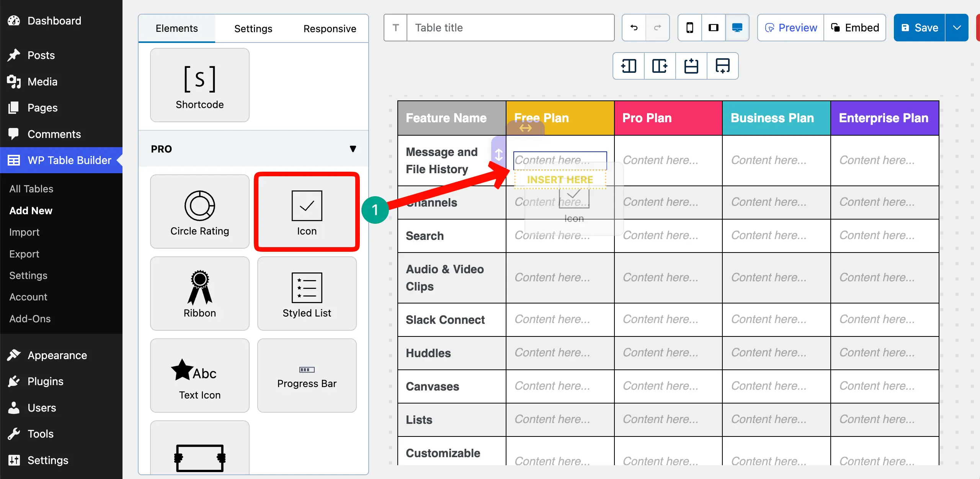Toggle desktop preview mode
Screen dimensions: 980x479
[x=737, y=27]
